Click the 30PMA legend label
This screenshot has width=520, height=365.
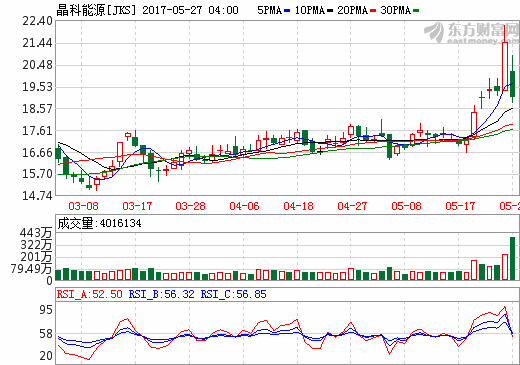[x=396, y=10]
